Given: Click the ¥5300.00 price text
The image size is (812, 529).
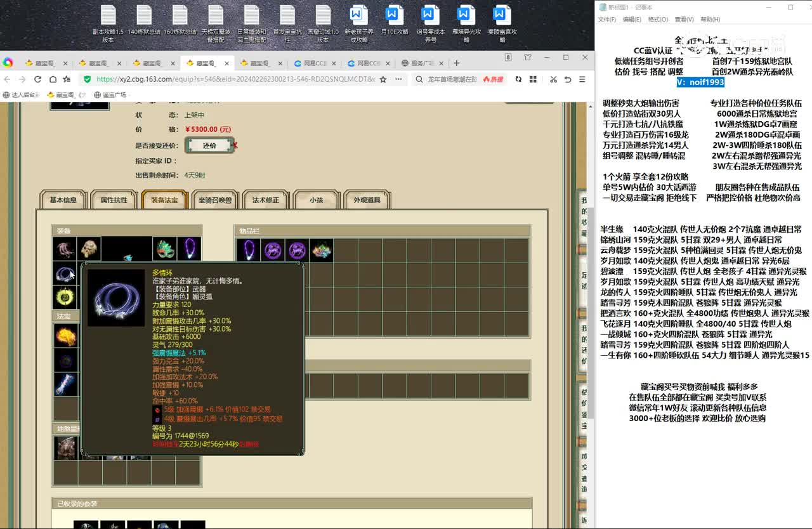Looking at the screenshot, I should [209, 129].
